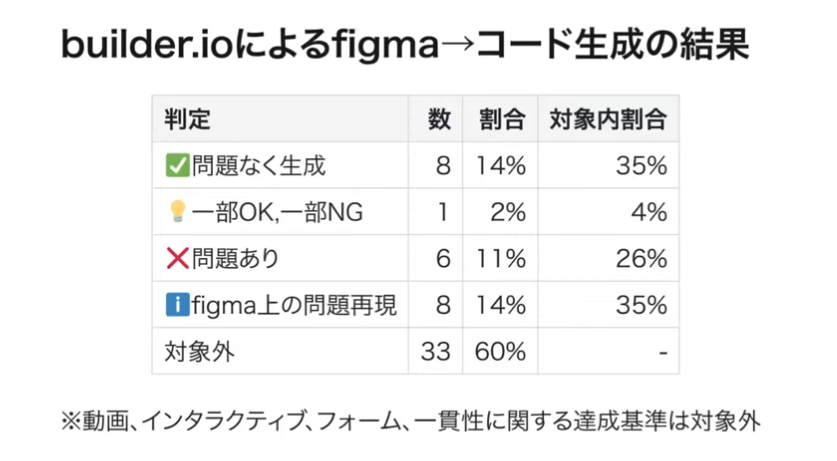This screenshot has height=461, width=837.
Task: Click the green checkmark icon
Action: pyautogui.click(x=176, y=166)
